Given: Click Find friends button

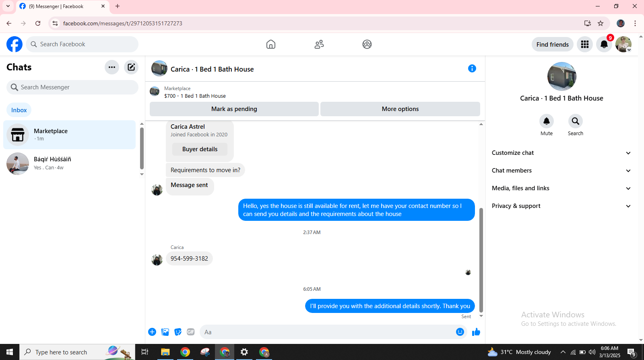Looking at the screenshot, I should (553, 44).
